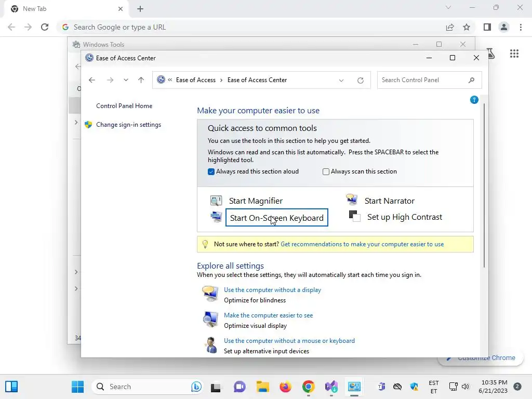532x399 pixels.
Task: Open Chrome three-dot menu
Action: click(521, 27)
